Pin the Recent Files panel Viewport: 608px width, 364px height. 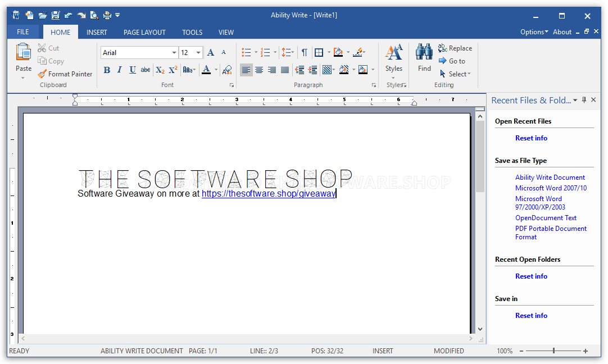584,99
